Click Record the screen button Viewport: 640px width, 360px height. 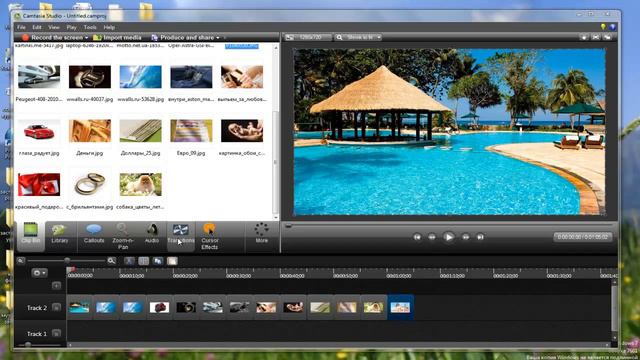52,38
